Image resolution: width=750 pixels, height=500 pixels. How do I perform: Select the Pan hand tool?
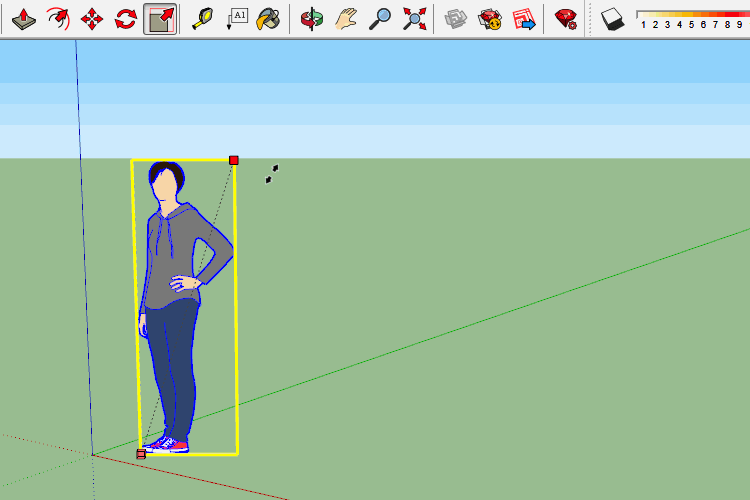pos(345,18)
